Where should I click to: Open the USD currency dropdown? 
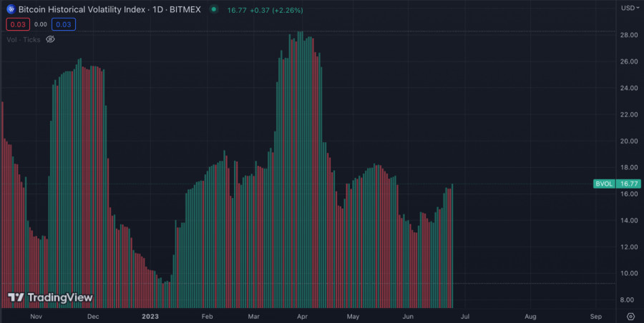tap(627, 8)
